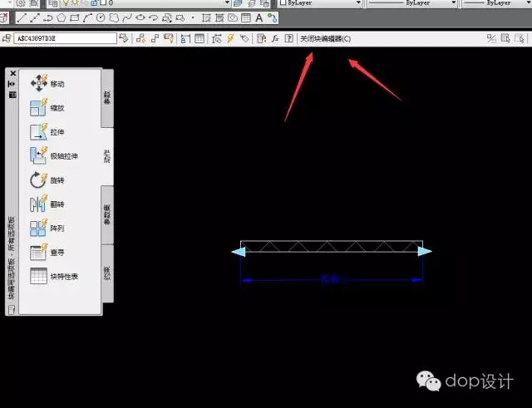The height and width of the screenshot is (408, 532).
Task: Switch to the topmost palette side tab
Action: [x=107, y=98]
